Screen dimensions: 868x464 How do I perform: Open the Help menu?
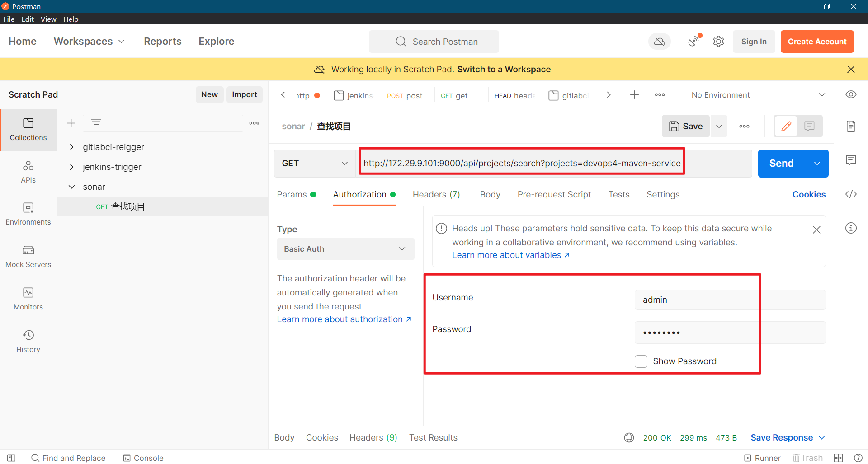coord(71,19)
